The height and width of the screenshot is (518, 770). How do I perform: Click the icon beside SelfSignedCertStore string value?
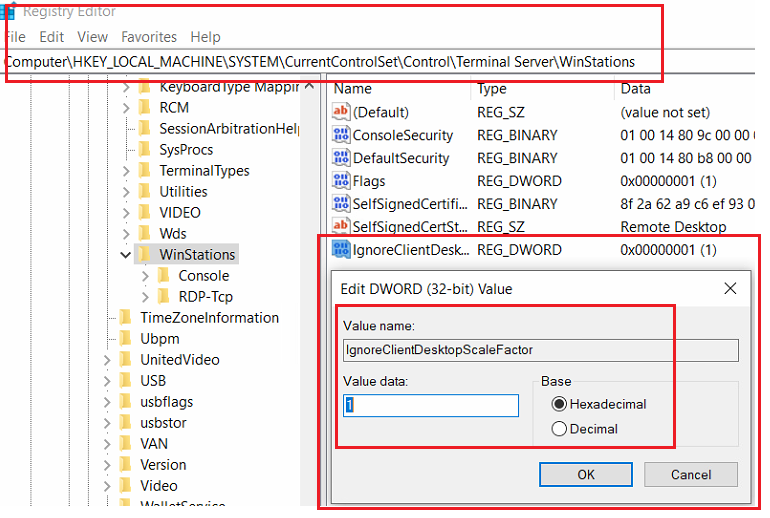point(341,227)
